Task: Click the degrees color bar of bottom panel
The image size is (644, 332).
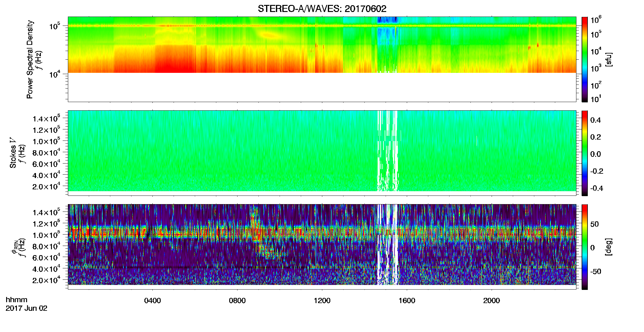Action: [585, 247]
